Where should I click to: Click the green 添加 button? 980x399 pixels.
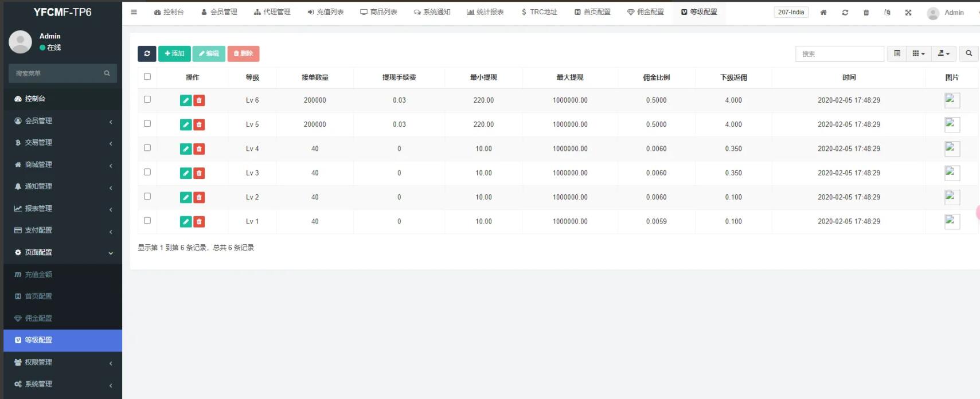pyautogui.click(x=174, y=54)
